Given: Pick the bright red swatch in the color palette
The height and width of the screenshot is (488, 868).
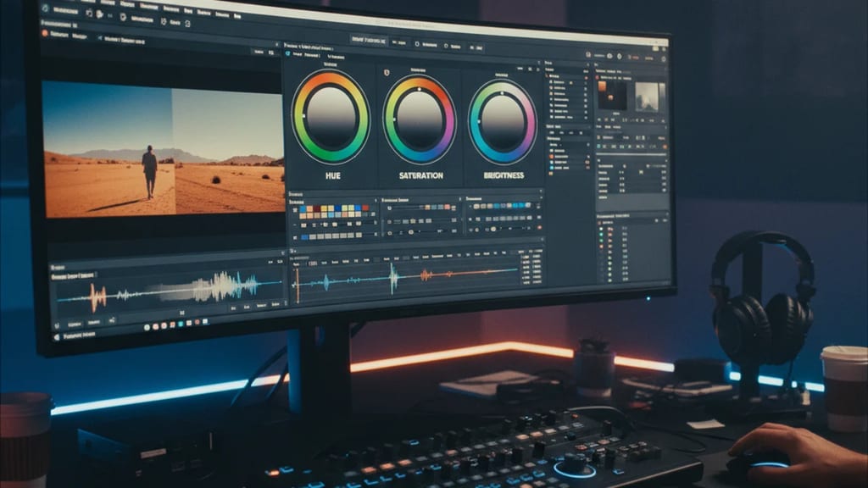Looking at the screenshot, I should point(365,208).
